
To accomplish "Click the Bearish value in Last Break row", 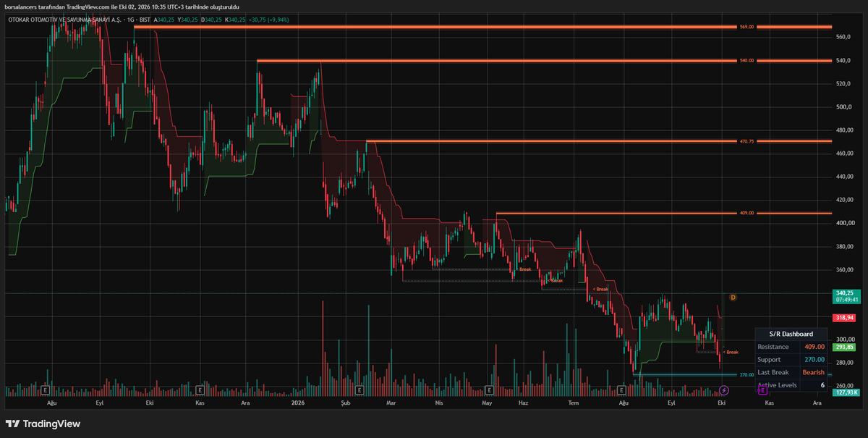I will click(x=814, y=372).
